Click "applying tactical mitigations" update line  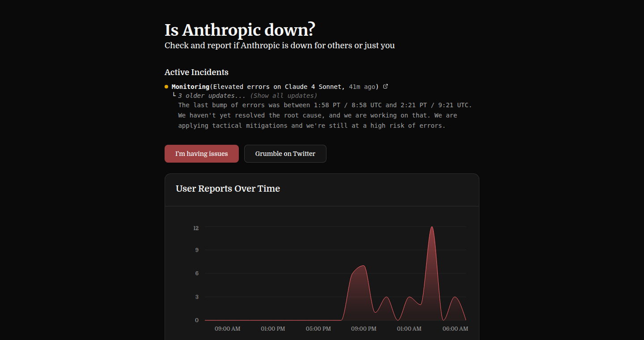point(312,126)
